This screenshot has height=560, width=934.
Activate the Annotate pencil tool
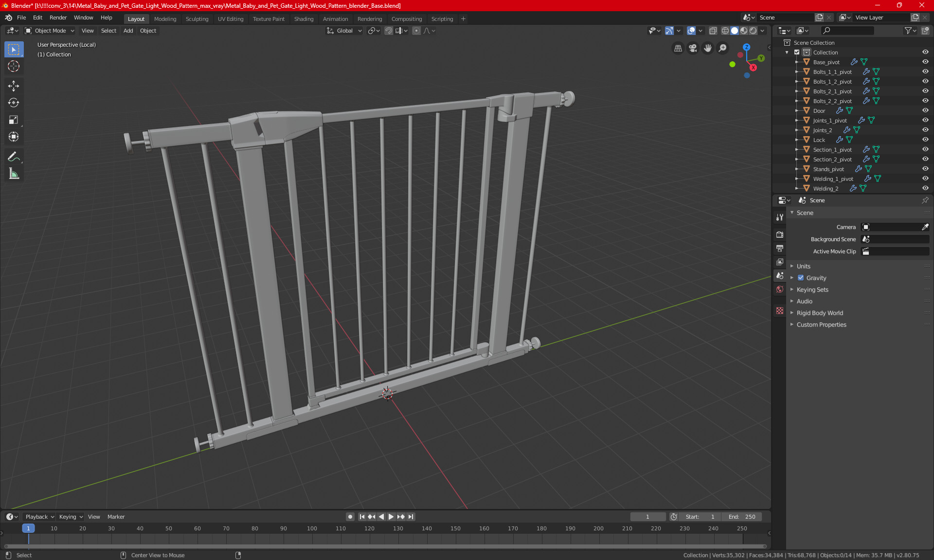[14, 157]
